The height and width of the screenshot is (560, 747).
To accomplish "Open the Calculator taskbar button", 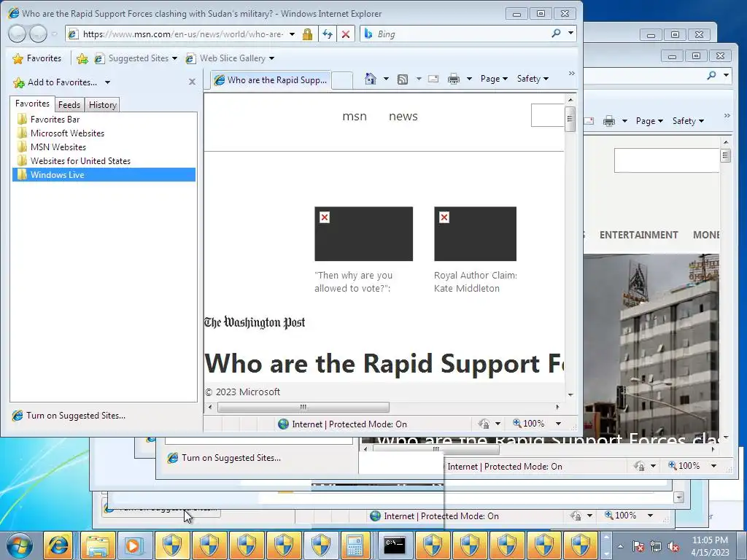I will 355,545.
